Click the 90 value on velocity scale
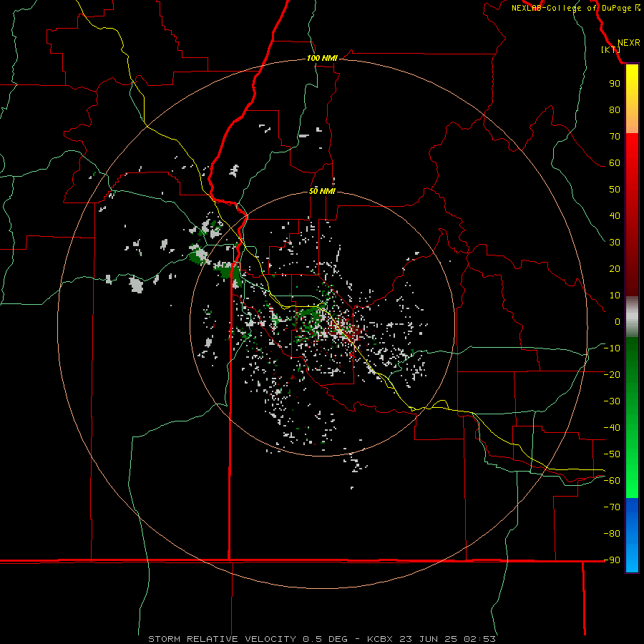The width and height of the screenshot is (644, 644). (x=615, y=84)
